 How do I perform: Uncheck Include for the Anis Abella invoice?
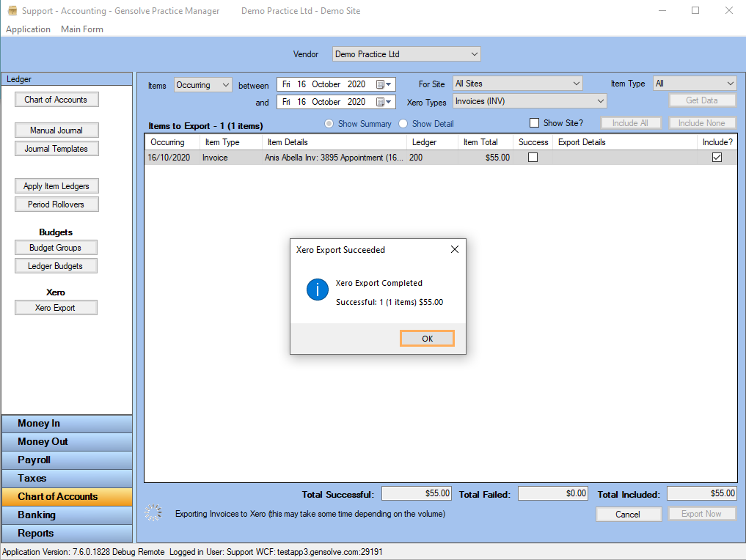pyautogui.click(x=717, y=158)
